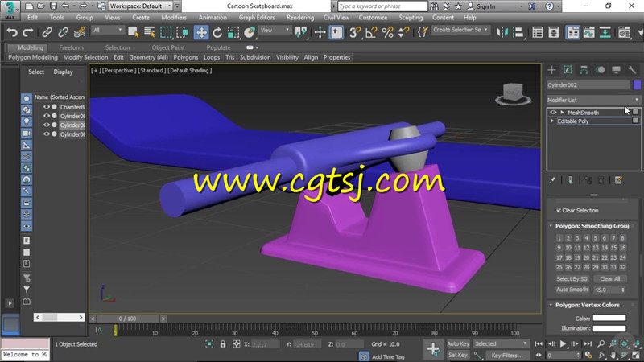Activate the Select Object tool
Viewport: 644px width, 362px height.
tap(133, 32)
